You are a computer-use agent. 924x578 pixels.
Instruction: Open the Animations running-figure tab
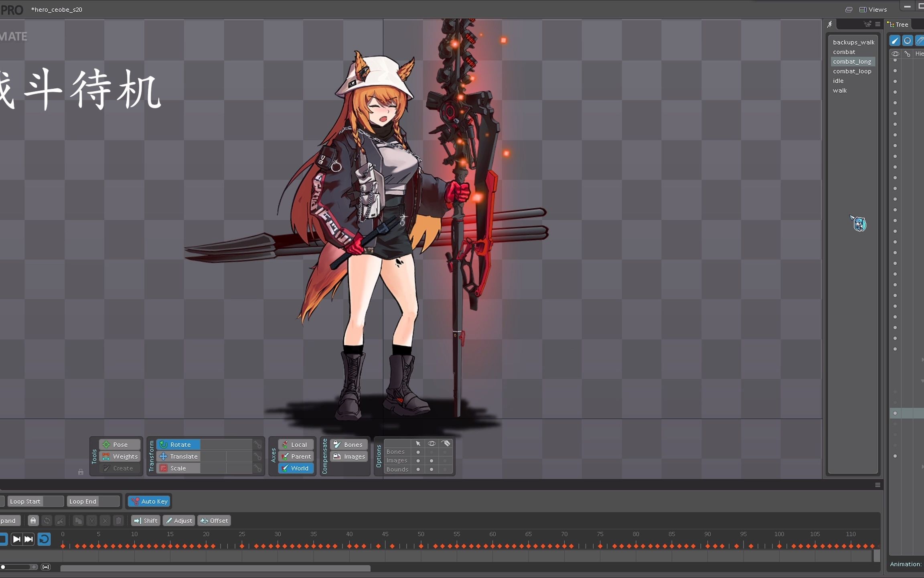830,24
